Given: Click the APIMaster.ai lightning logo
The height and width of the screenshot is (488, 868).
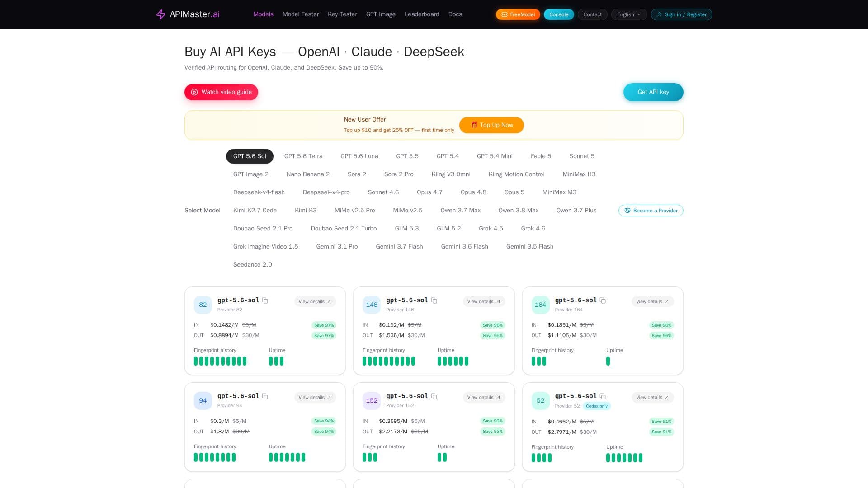Looking at the screenshot, I should click(161, 14).
